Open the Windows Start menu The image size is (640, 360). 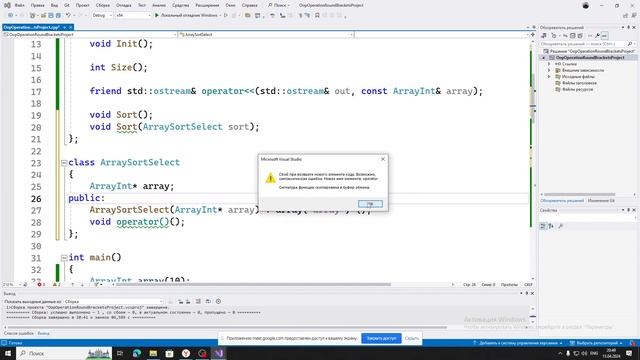[8, 353]
